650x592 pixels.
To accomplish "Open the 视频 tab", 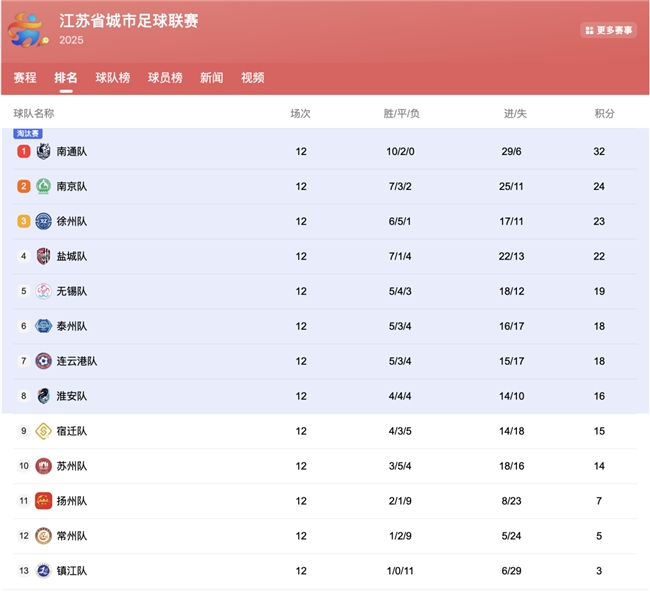I will [x=253, y=78].
